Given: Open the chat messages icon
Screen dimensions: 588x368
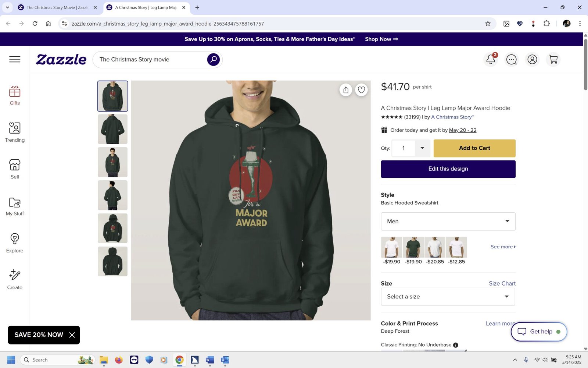Looking at the screenshot, I should coord(511,59).
